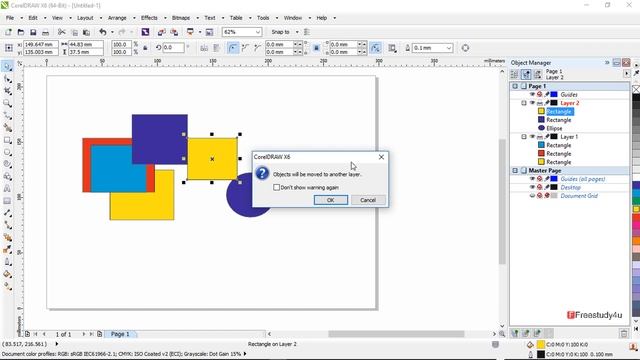Collapse the Master Page tree node
Screen dimensions: 640x360
[515, 171]
